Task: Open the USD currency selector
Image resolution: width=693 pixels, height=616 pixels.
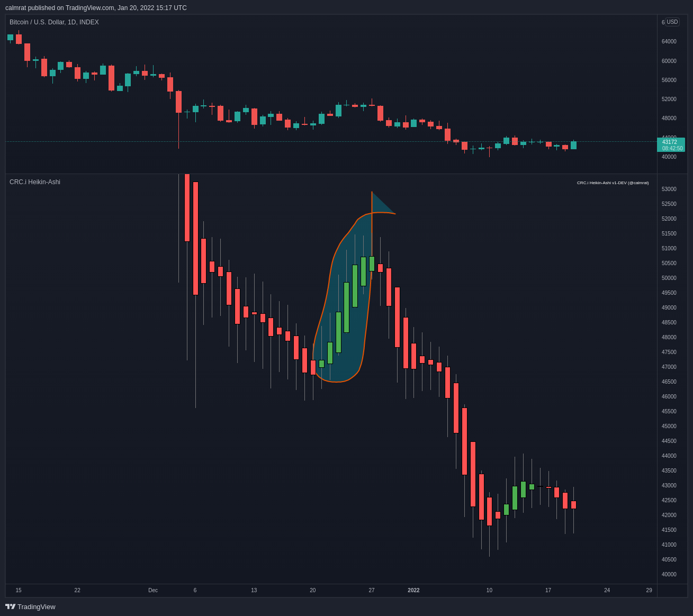Action: click(x=672, y=22)
